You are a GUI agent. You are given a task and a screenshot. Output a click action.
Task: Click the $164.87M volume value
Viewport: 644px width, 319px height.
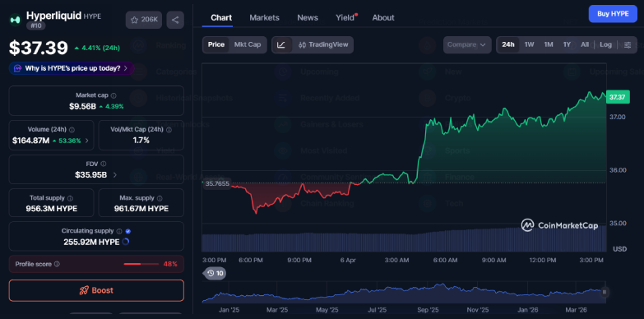(30, 141)
